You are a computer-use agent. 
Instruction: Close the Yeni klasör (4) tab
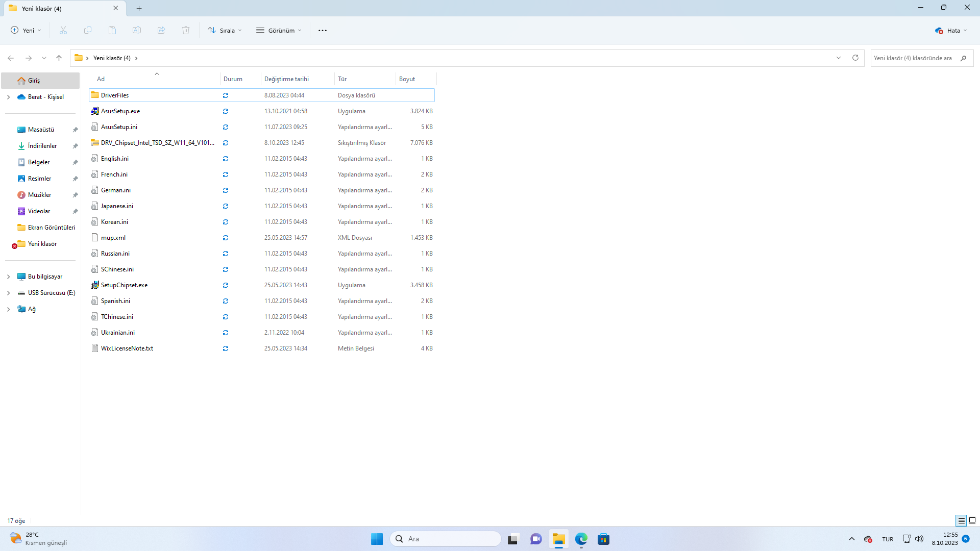point(116,8)
